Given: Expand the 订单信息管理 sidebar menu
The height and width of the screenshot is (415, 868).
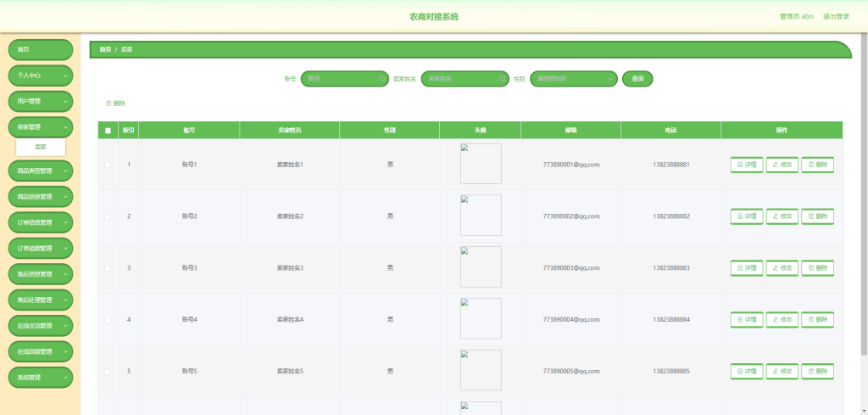Looking at the screenshot, I should point(41,222).
